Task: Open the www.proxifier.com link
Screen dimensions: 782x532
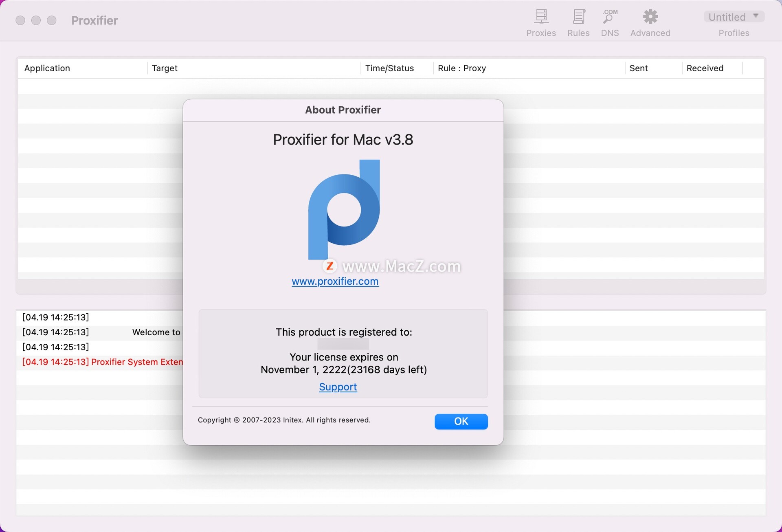Action: 335,281
